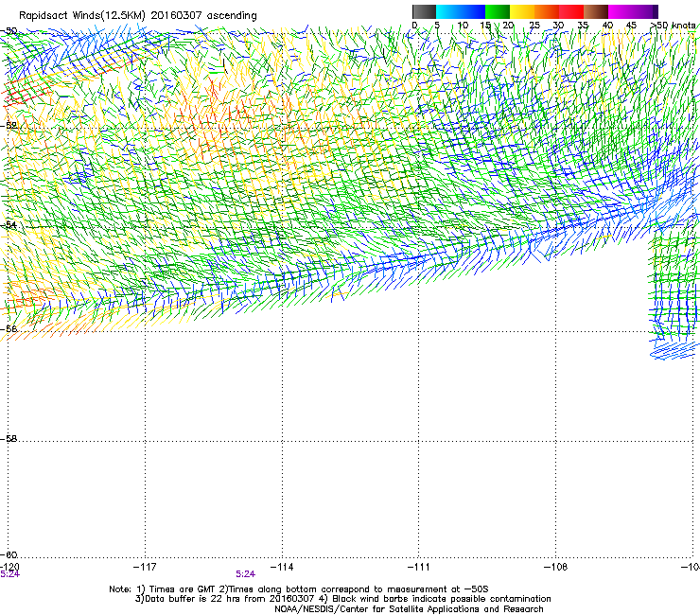
Task: Click the purple '5:24' time under -120
Action: tap(9, 574)
